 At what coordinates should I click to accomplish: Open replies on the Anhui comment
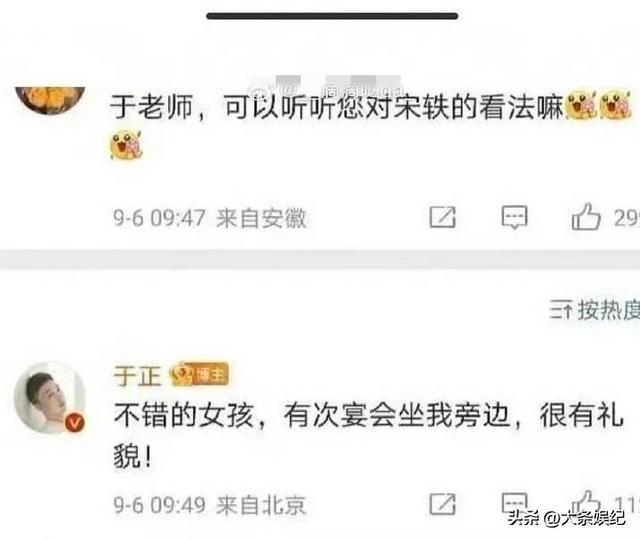coord(514,217)
